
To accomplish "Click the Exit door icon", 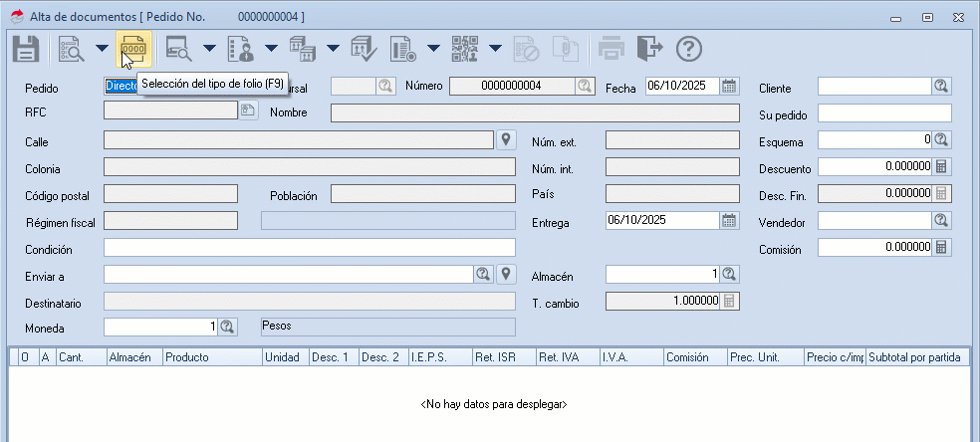I will point(649,48).
